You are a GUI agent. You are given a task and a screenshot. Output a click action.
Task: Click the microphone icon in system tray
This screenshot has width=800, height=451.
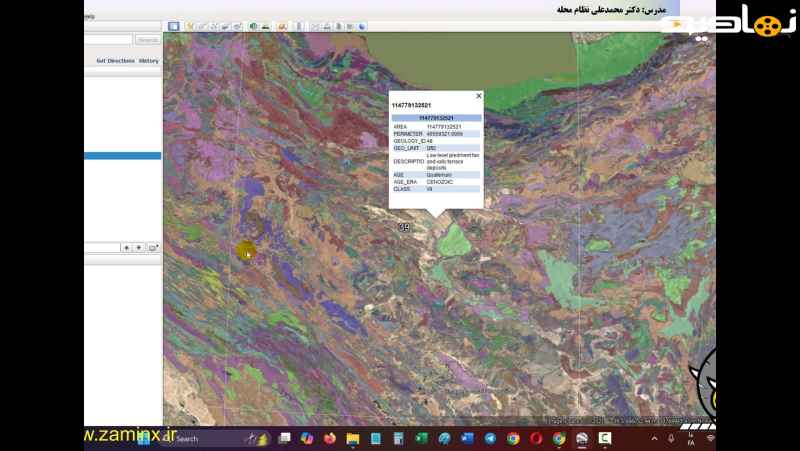[x=671, y=439]
